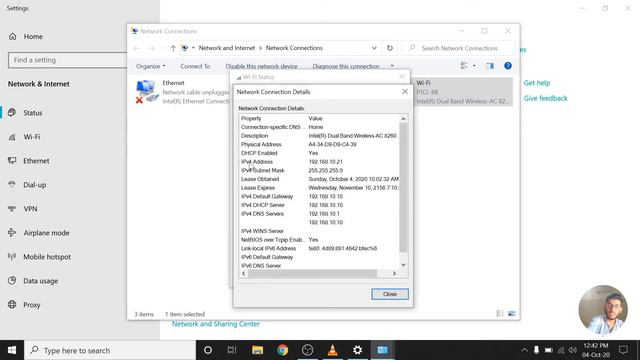The width and height of the screenshot is (640, 360).
Task: Click scroll right arrow in details list
Action: point(394,273)
